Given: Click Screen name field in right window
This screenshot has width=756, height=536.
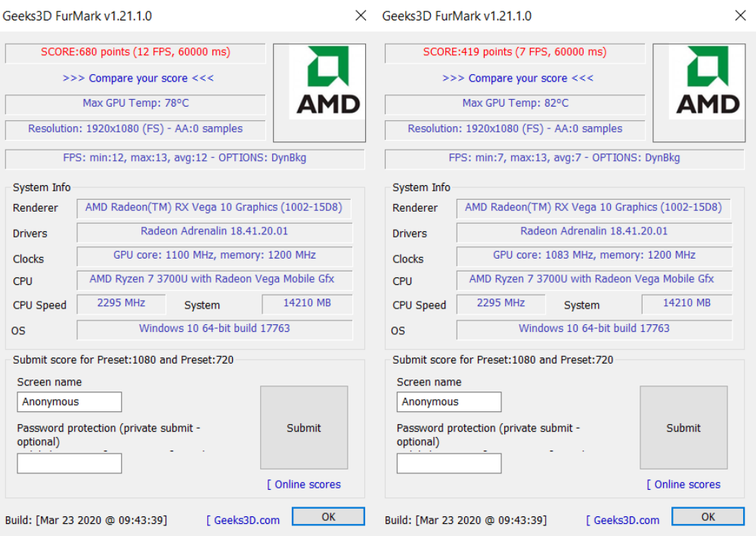Looking at the screenshot, I should pyautogui.click(x=448, y=402).
